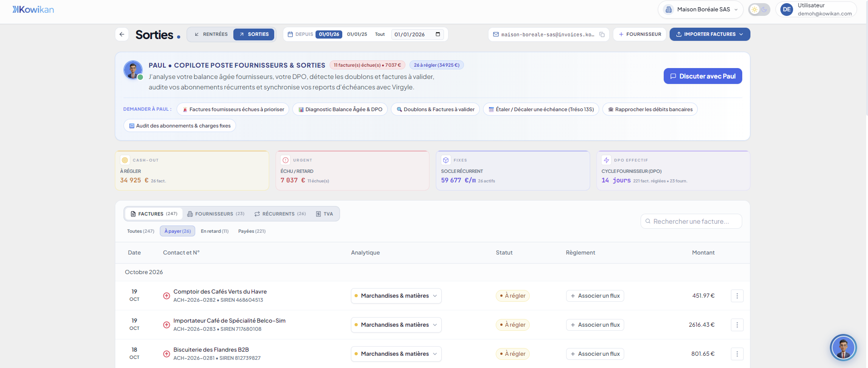Open the three-dot menu for the 451.97 € invoice

(x=737, y=296)
